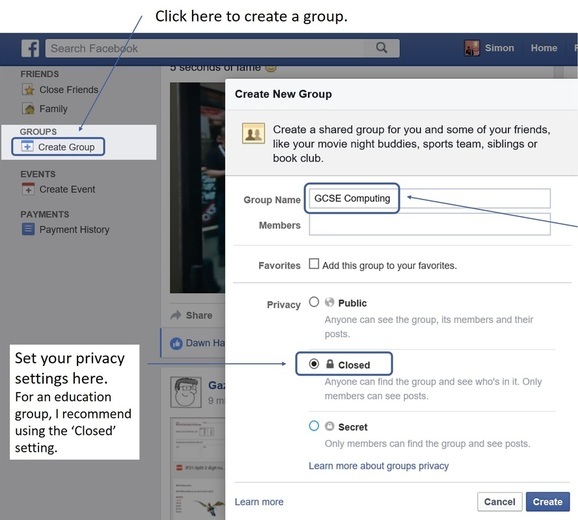Click the Facebook logo icon
Viewport: 578px width, 520px height.
point(30,48)
